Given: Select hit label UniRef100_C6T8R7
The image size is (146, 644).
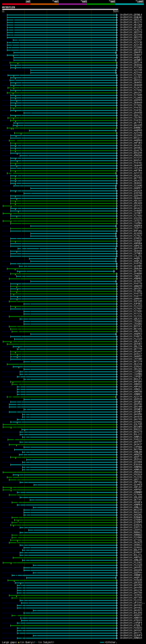Looking at the screenshot, I should pyautogui.click(x=131, y=213).
